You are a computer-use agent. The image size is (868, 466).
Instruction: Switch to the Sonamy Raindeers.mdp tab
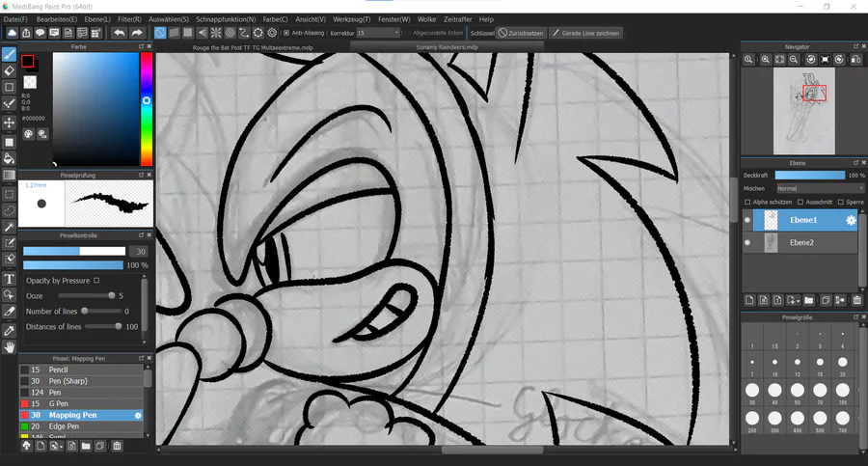pyautogui.click(x=447, y=47)
